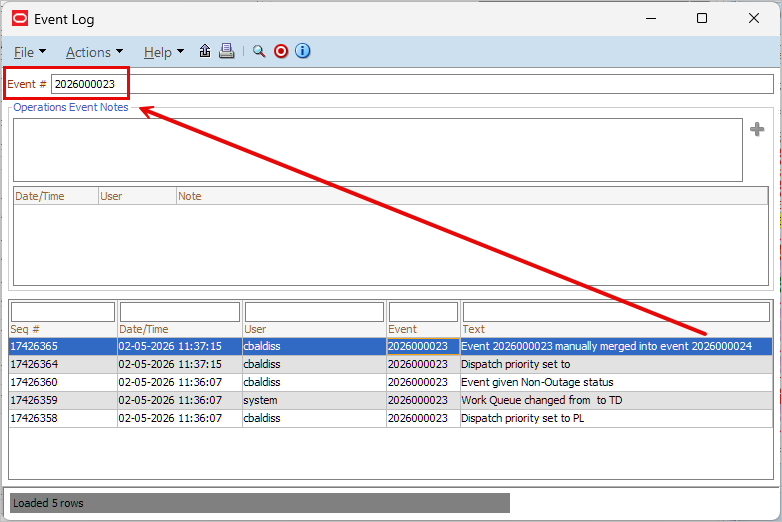Click the Event # input field
Screen dimensions: 782x522
click(x=412, y=84)
